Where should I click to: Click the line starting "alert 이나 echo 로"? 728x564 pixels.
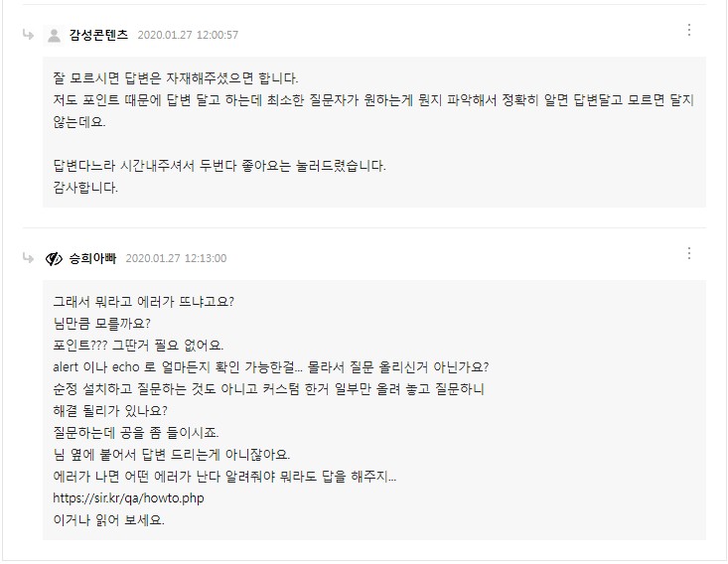(270, 366)
